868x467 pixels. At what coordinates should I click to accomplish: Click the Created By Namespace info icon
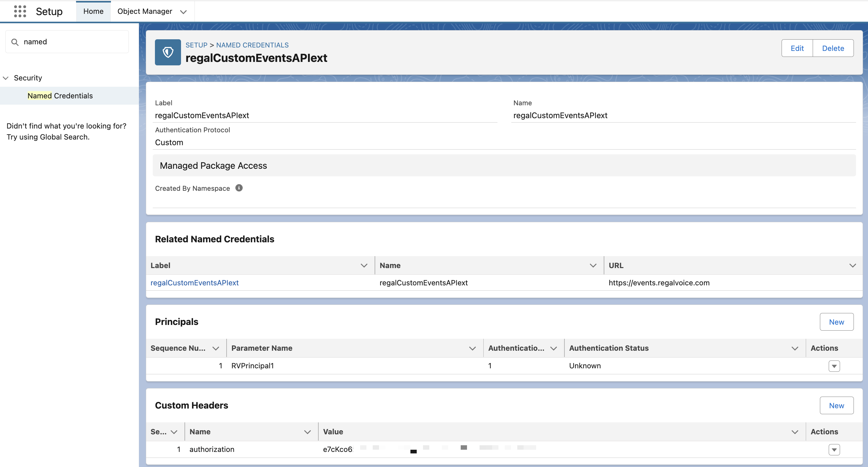click(x=239, y=188)
